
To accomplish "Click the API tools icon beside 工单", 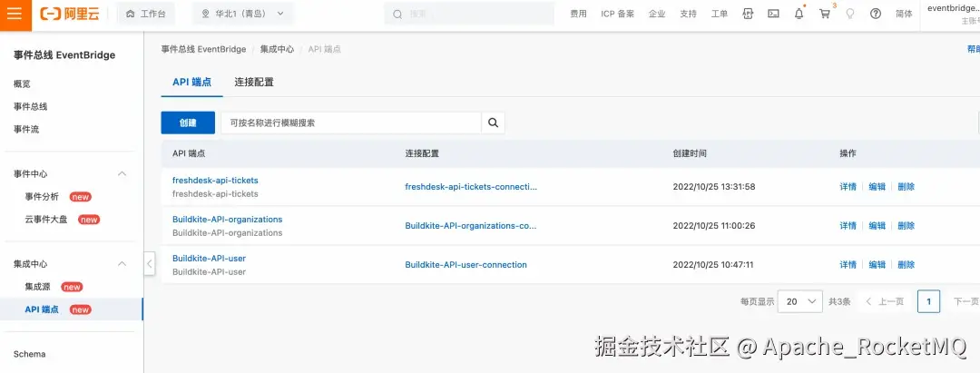I will [x=748, y=14].
